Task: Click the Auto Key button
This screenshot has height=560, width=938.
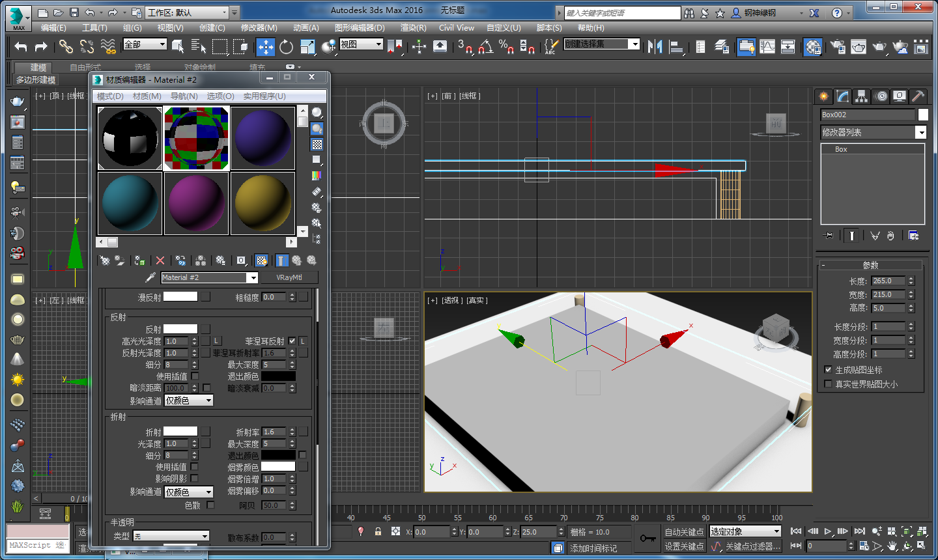Action: [x=684, y=532]
